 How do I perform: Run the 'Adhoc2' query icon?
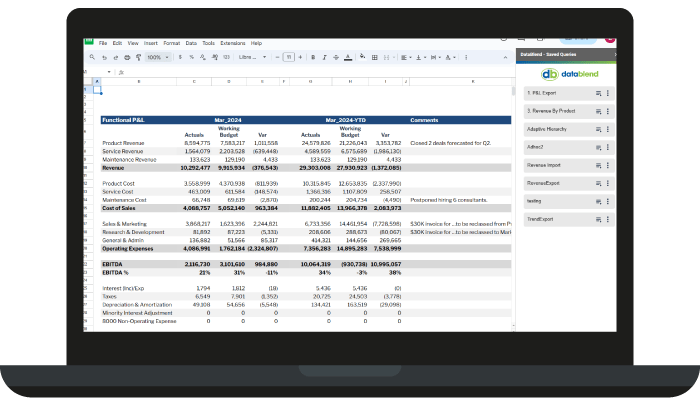tap(598, 147)
